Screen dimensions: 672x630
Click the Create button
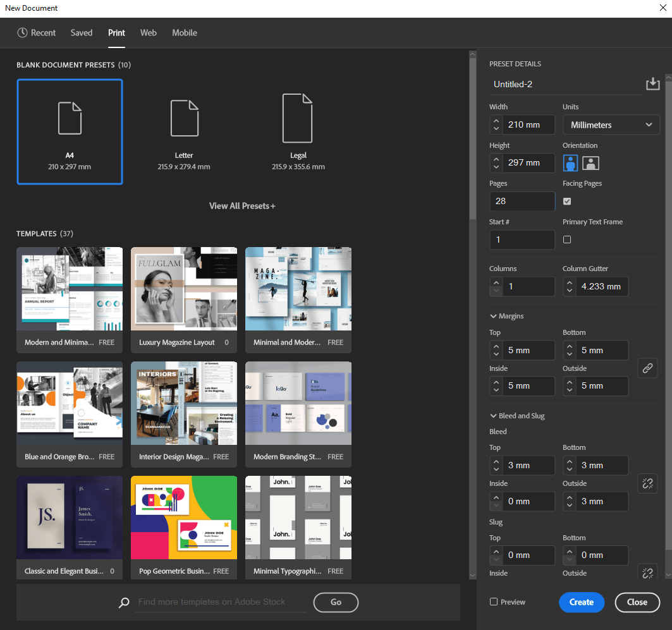[581, 602]
